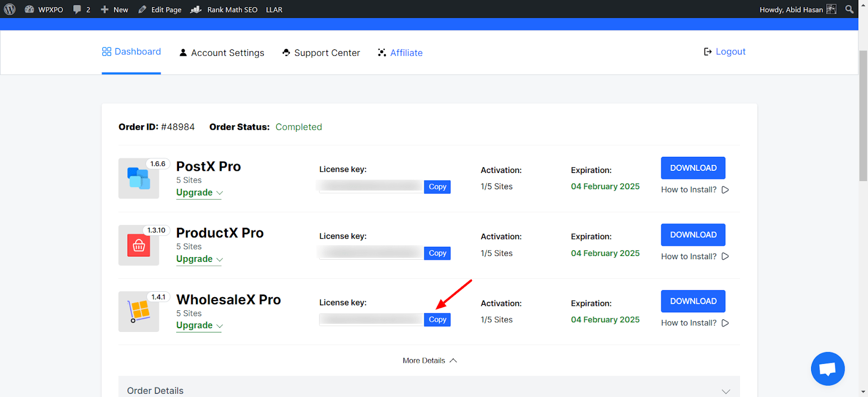Screen dimensions: 868x397
Task: Download PostX Pro
Action: click(693, 168)
